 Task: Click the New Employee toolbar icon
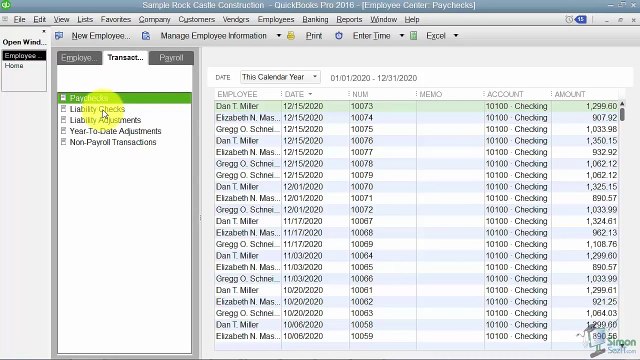coord(59,36)
